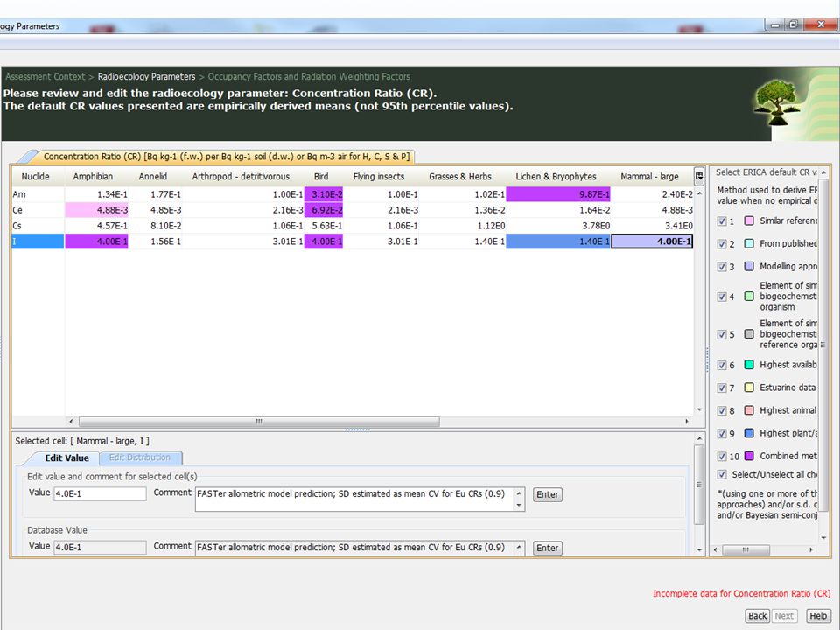Click Amphibian column header
Screen dimensions: 840x630
coord(94,176)
